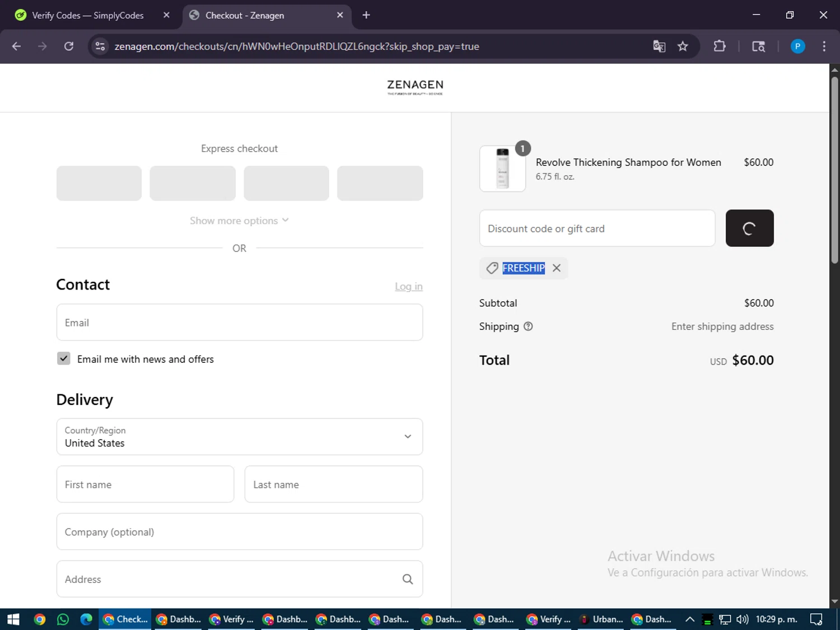Remove the FREESHIP discount code
The height and width of the screenshot is (630, 840).
click(x=557, y=268)
